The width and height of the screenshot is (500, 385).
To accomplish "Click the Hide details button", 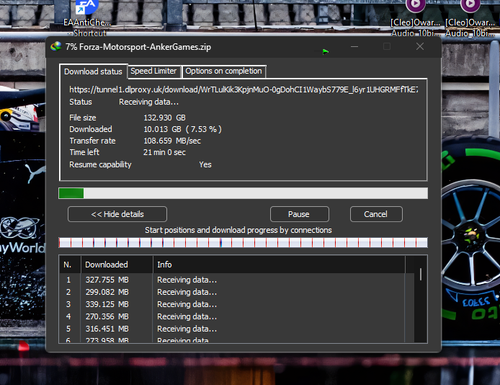I will 117,214.
